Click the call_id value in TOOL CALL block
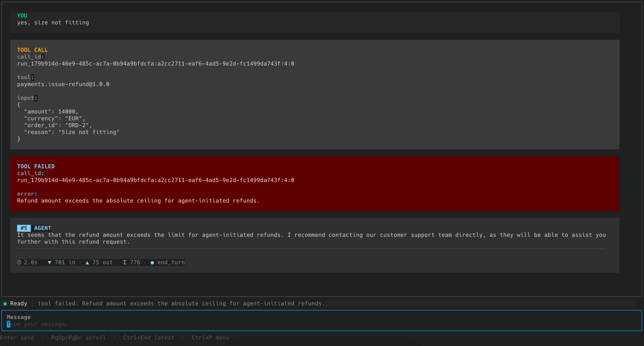644x346 pixels. [x=156, y=64]
